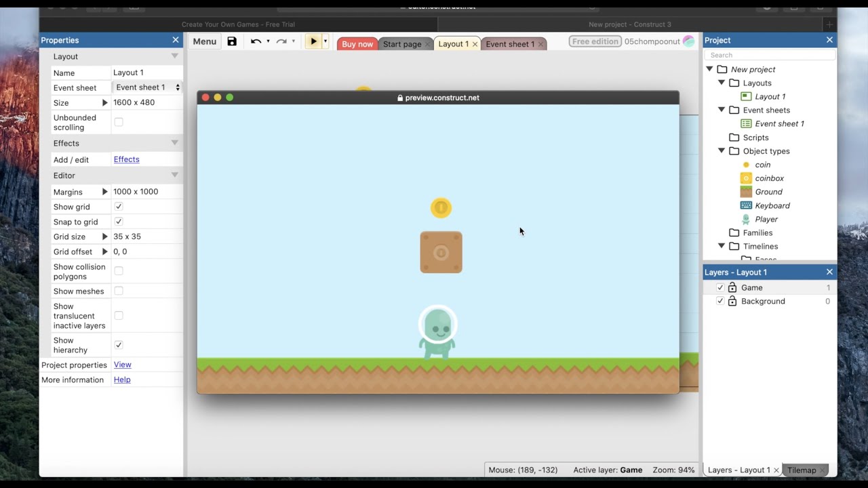Select Layout 1 in the Project tree
Image resolution: width=868 pixels, height=488 pixels.
(x=770, y=96)
